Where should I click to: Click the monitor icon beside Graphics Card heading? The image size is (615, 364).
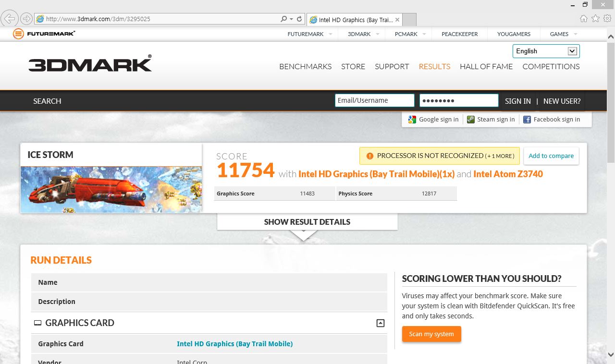point(37,323)
